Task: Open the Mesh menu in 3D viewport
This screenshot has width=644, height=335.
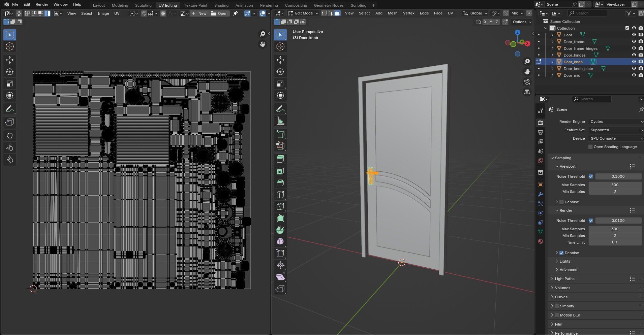Action: tap(392, 13)
